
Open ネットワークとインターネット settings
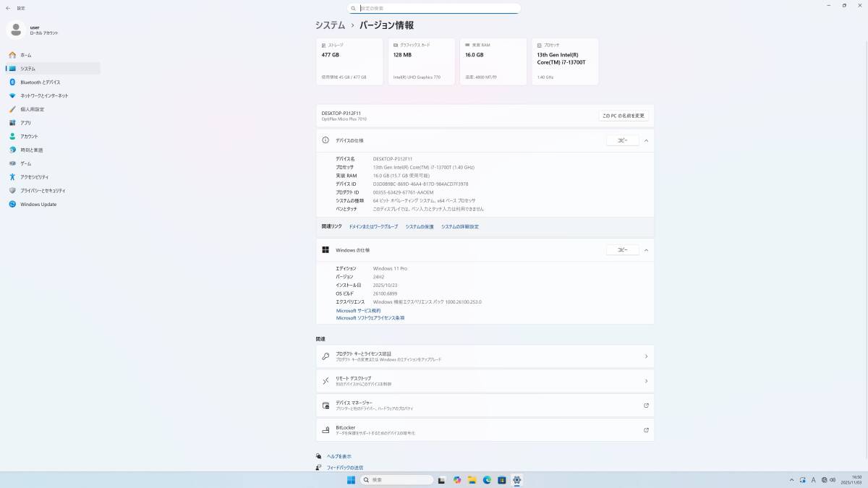tap(46, 95)
